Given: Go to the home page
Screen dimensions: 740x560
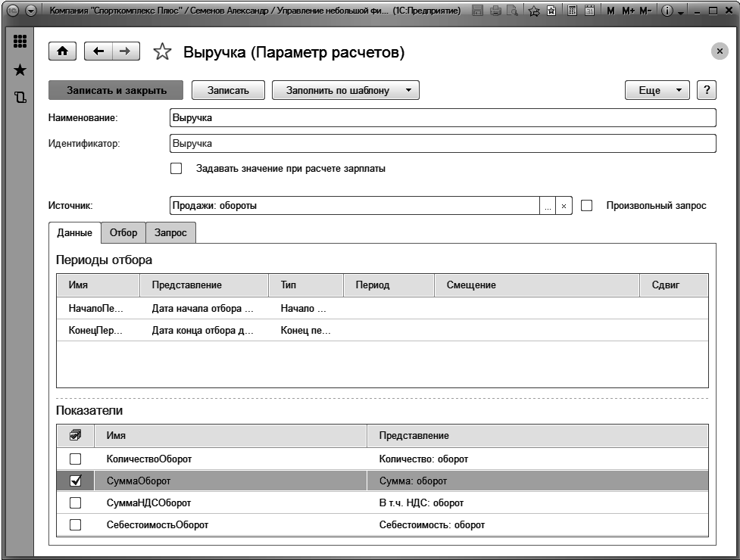Looking at the screenshot, I should coord(62,51).
